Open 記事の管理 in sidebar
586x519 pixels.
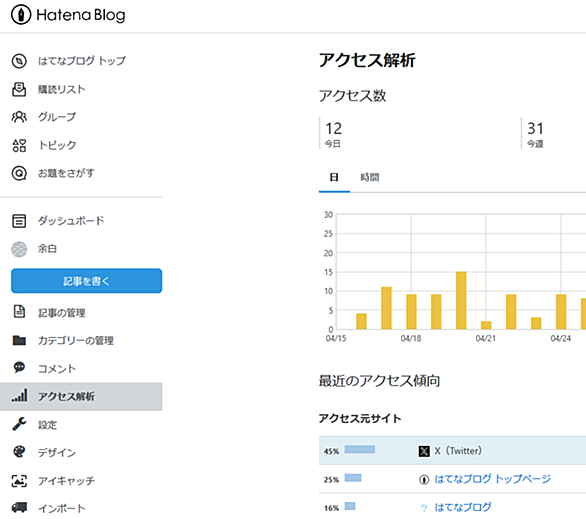pos(62,313)
